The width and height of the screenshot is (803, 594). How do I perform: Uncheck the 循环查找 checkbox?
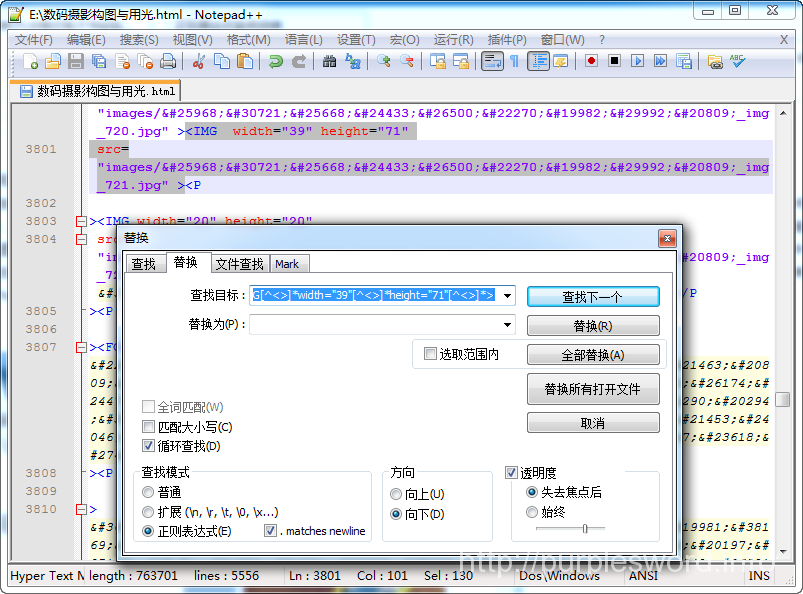149,446
